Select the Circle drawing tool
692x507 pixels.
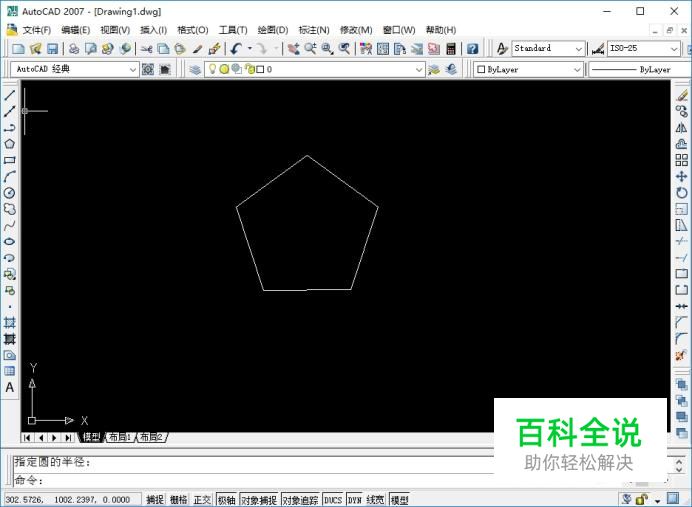(10, 193)
